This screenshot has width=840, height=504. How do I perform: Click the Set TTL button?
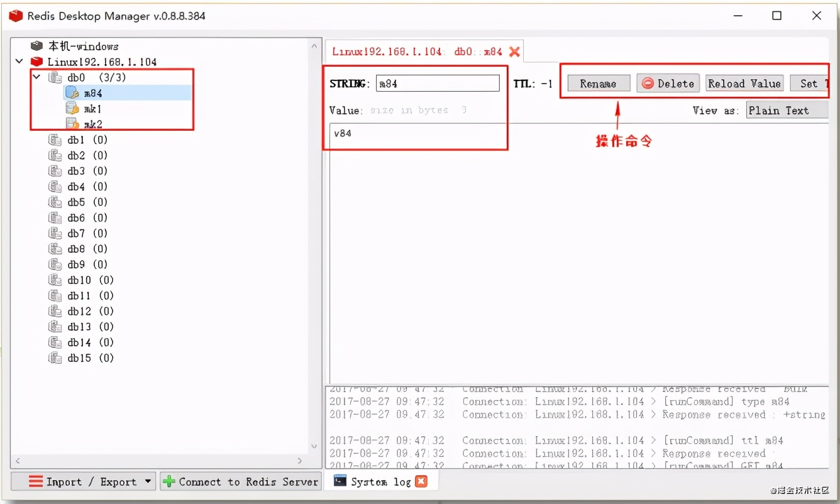point(810,84)
